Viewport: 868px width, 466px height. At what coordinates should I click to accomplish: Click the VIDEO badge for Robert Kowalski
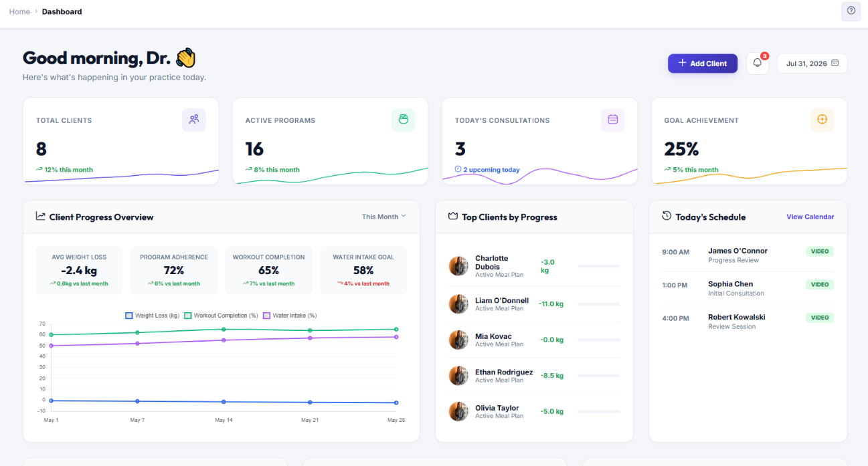820,318
